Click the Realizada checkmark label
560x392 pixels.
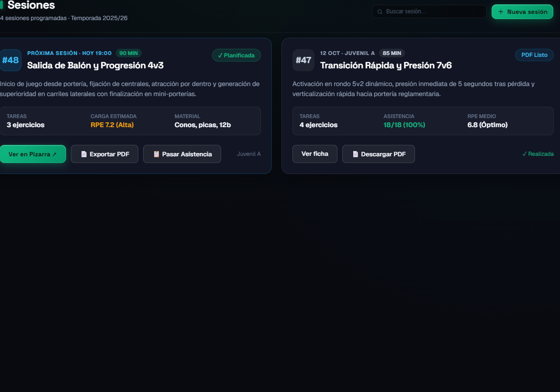tap(538, 154)
